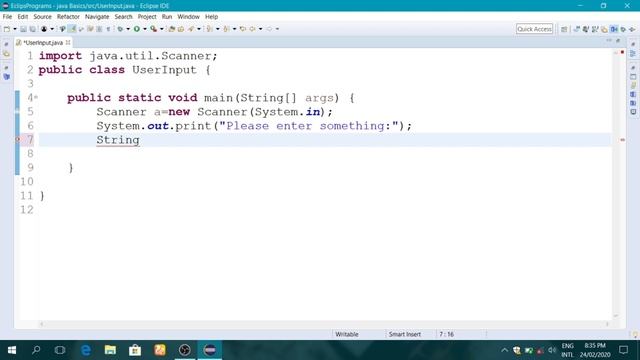Open the Windows Start menu
The height and width of the screenshot is (360, 640).
[12, 350]
